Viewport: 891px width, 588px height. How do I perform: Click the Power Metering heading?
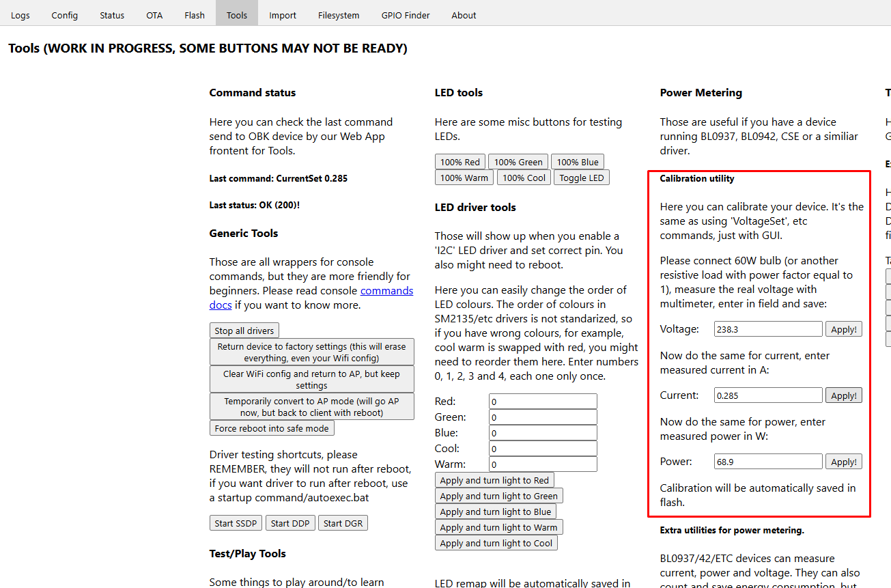[701, 93]
